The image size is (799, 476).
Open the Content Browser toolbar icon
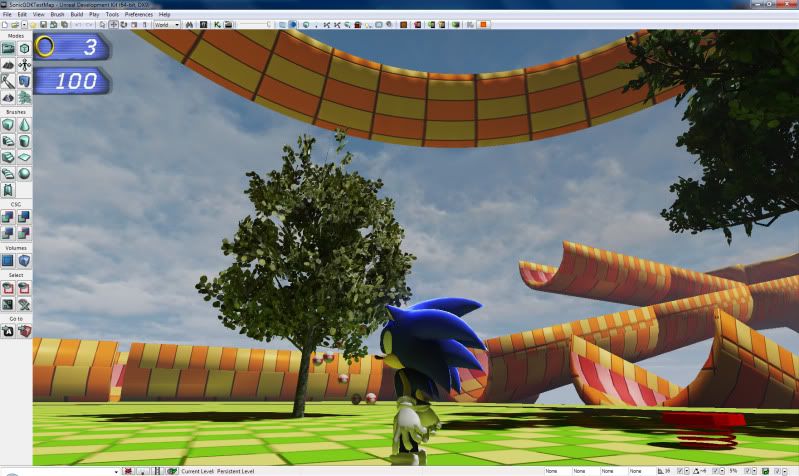coord(203,24)
